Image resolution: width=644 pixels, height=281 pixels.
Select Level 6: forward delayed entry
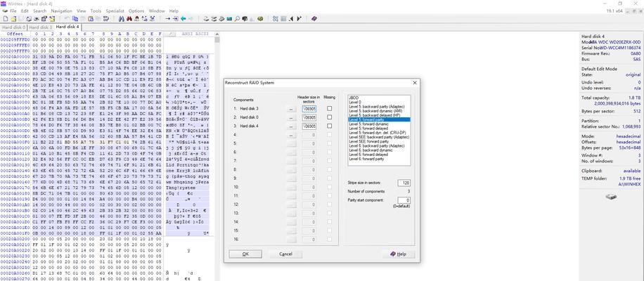point(379,155)
